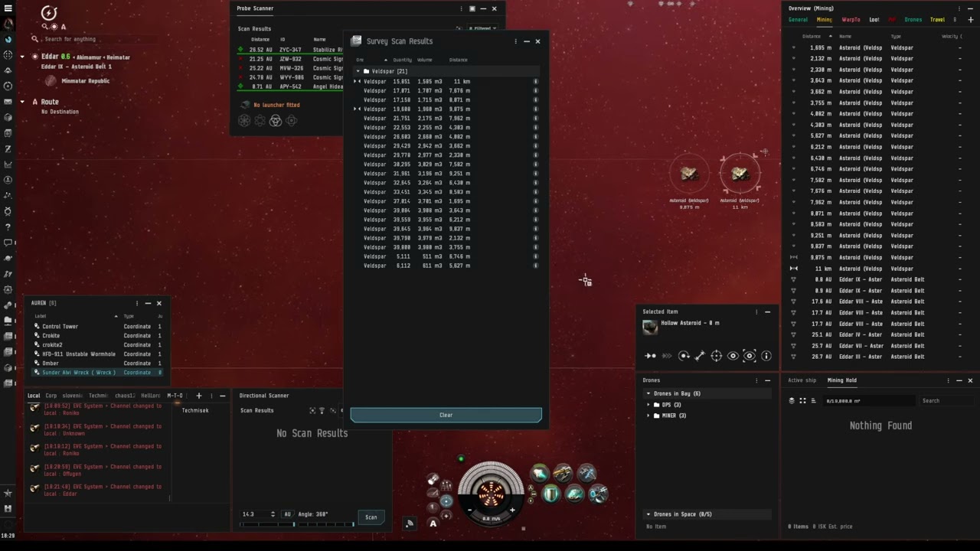Viewport: 980px width, 551px height.
Task: Click Keep at Range icon in Selected Item
Action: (x=700, y=355)
